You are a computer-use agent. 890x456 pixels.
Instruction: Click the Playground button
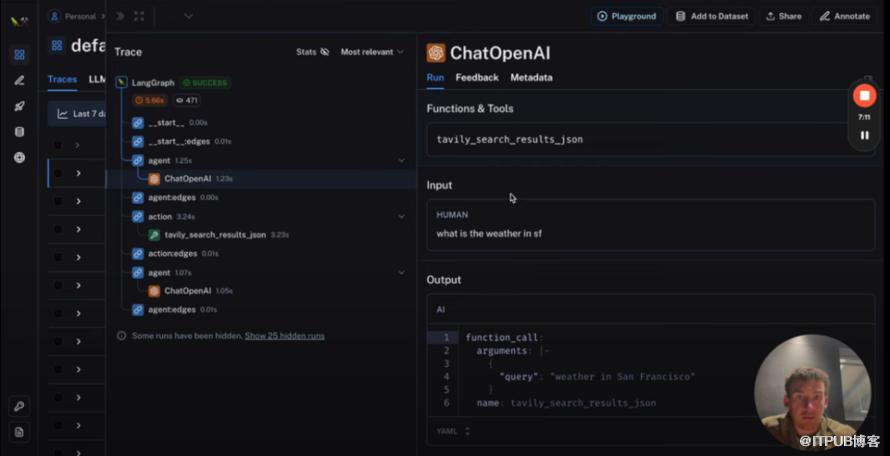click(x=627, y=16)
